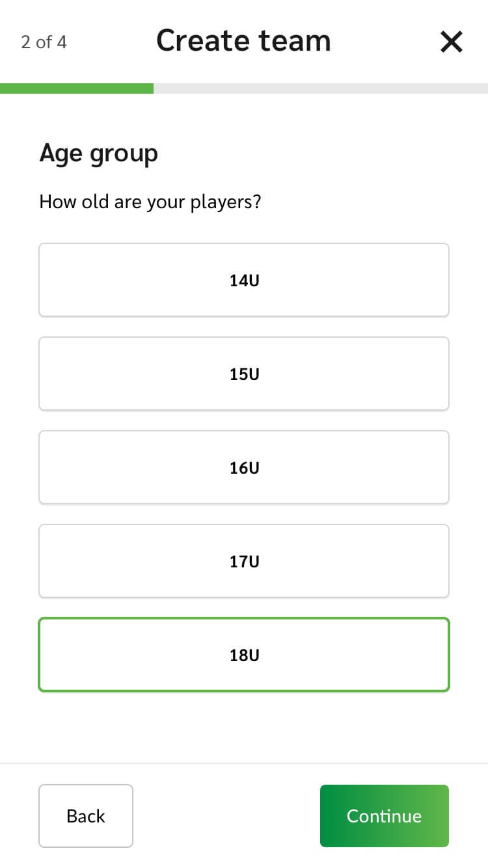Select the 17U age group

tap(244, 561)
